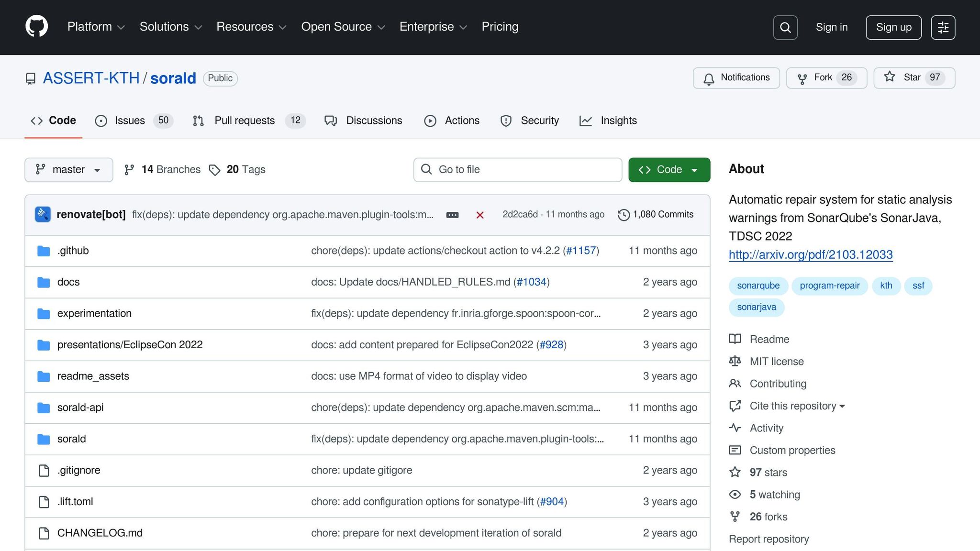Open the commit history clock icon
This screenshot has height=551, width=980.
pyautogui.click(x=623, y=215)
